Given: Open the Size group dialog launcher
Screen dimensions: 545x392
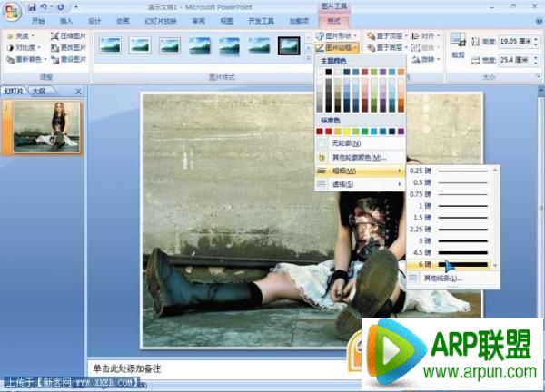Looking at the screenshot, I should tap(538, 76).
